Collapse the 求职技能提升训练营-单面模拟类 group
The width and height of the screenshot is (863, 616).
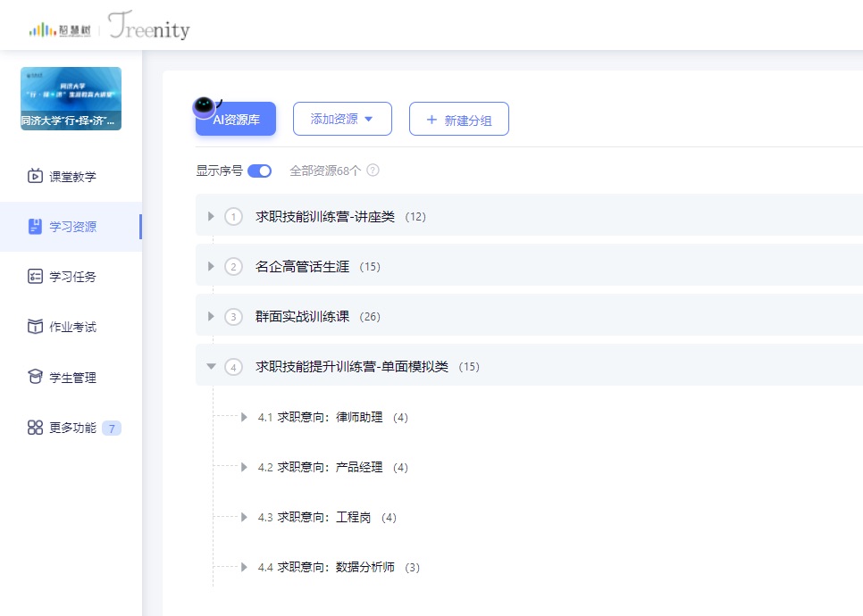[x=211, y=366]
